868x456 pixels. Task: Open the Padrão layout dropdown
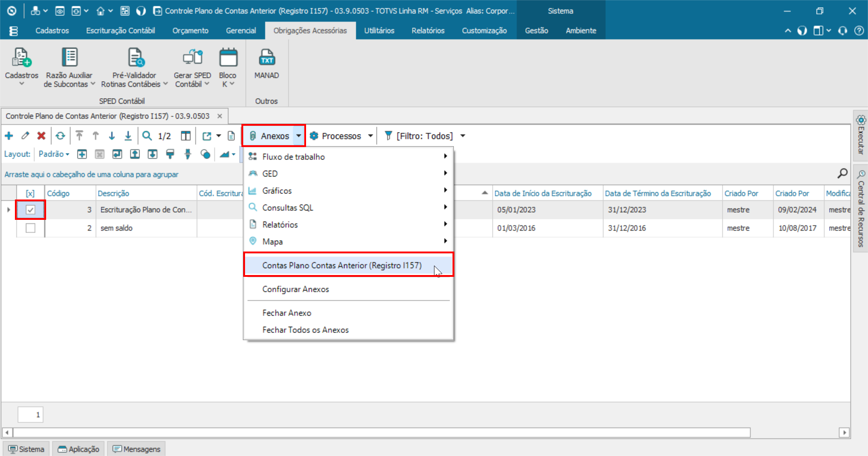(54, 154)
